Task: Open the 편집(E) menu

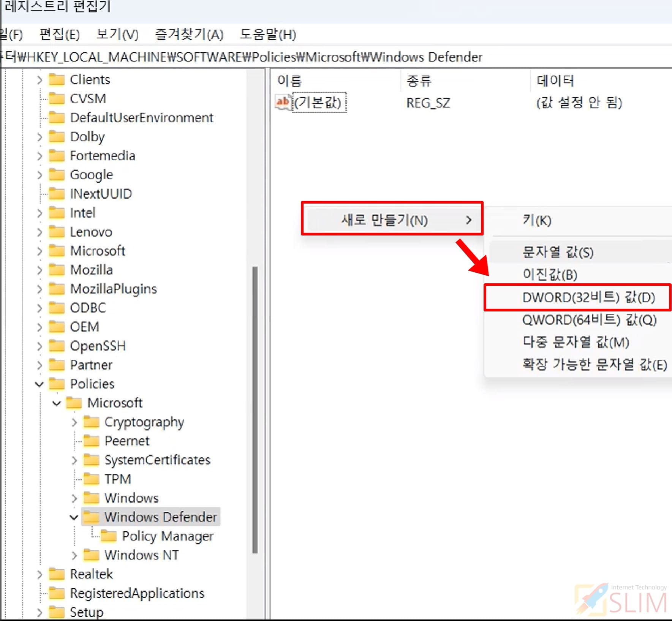Action: [x=60, y=35]
